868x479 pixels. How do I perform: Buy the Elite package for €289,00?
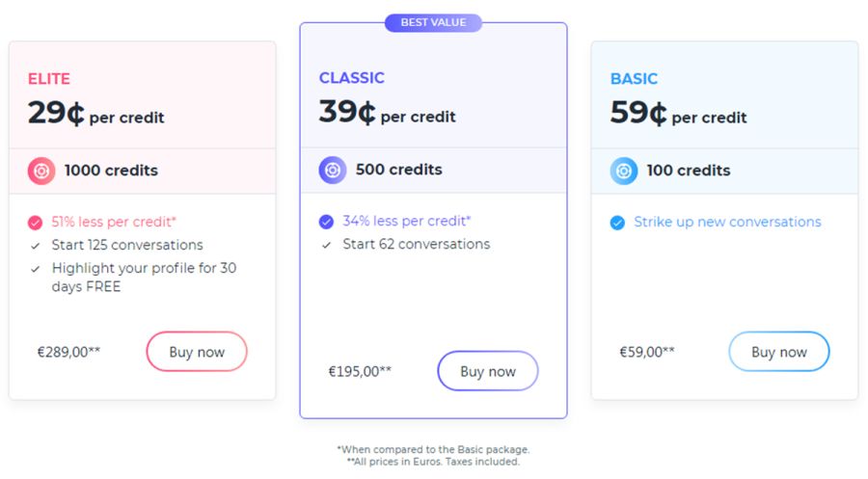coord(197,352)
